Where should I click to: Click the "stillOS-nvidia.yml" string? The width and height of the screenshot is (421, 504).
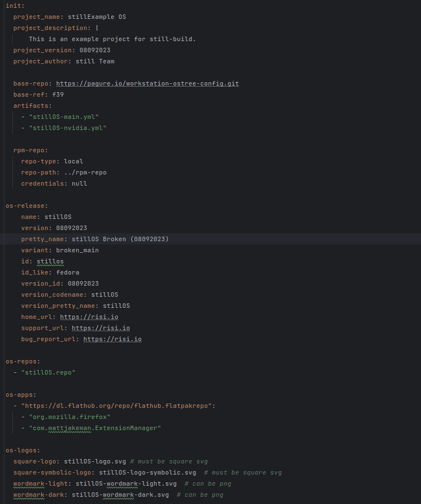tap(67, 128)
